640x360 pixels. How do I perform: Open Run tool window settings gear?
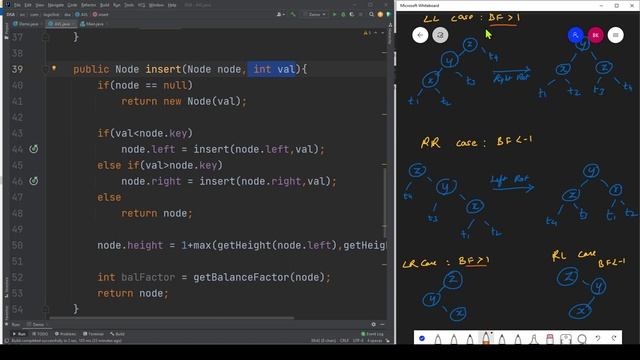coord(373,324)
